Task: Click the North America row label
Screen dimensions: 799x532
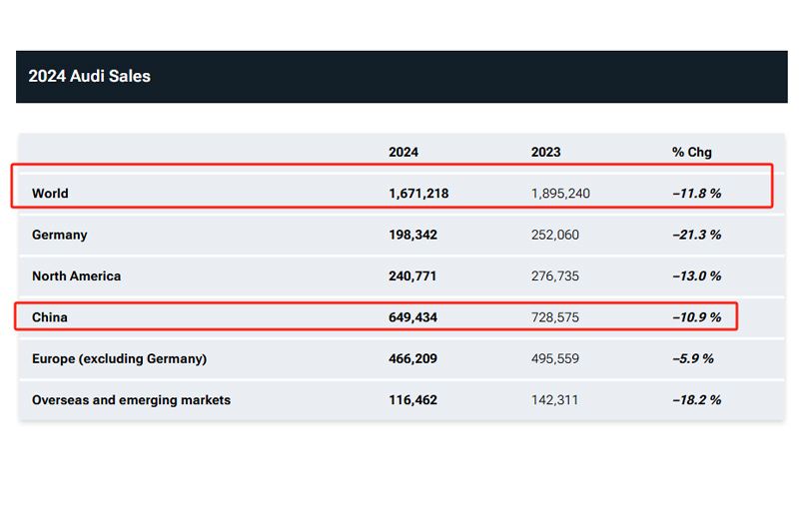Action: pyautogui.click(x=77, y=275)
